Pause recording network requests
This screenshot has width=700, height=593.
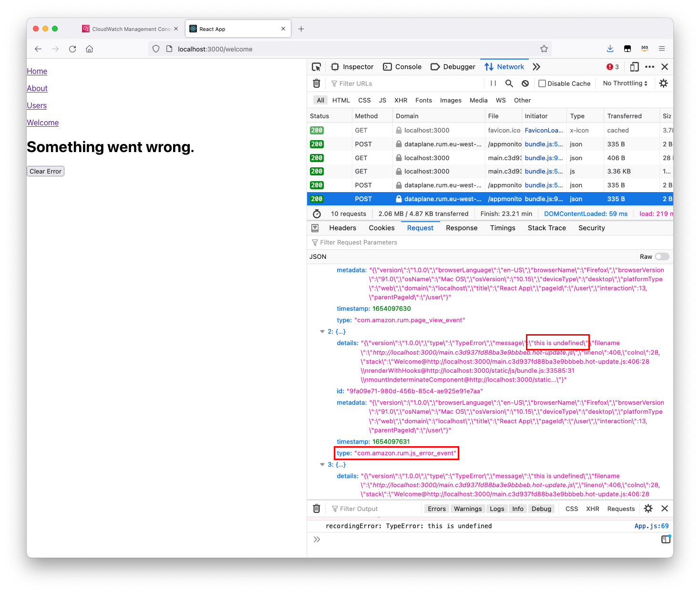tap(493, 83)
